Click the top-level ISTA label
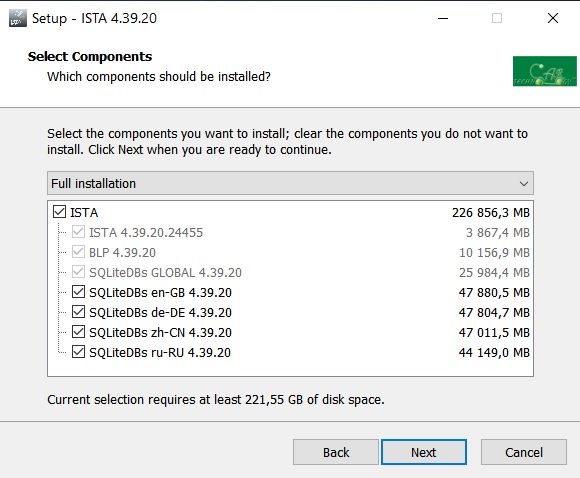This screenshot has height=478, width=580. 84,213
